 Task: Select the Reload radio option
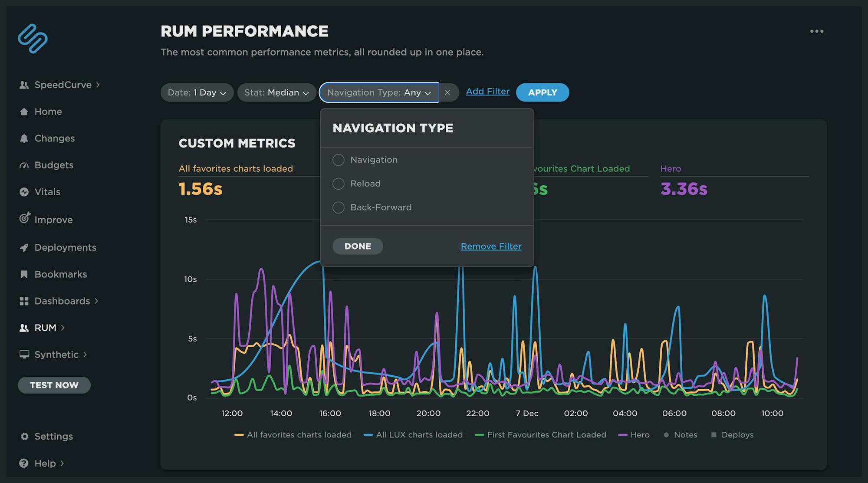tap(339, 184)
